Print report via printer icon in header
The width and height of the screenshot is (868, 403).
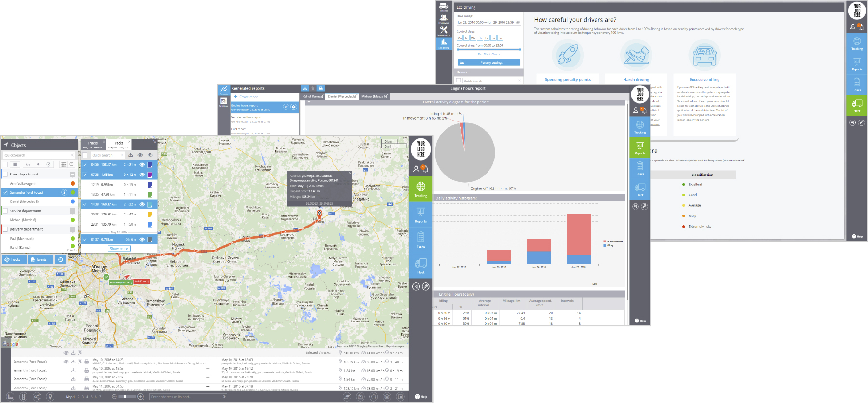click(x=320, y=88)
